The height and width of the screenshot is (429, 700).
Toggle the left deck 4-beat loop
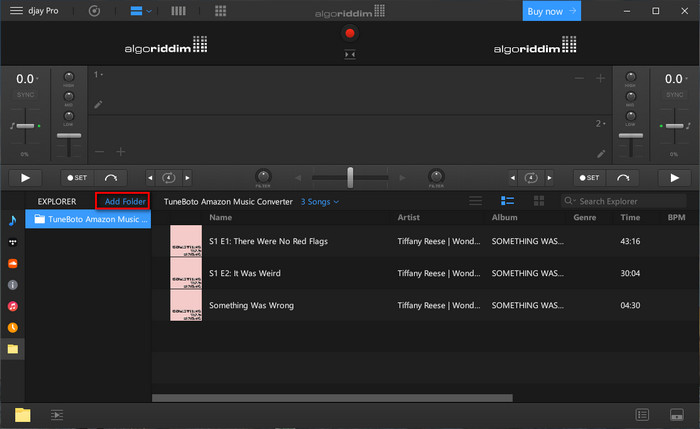169,178
